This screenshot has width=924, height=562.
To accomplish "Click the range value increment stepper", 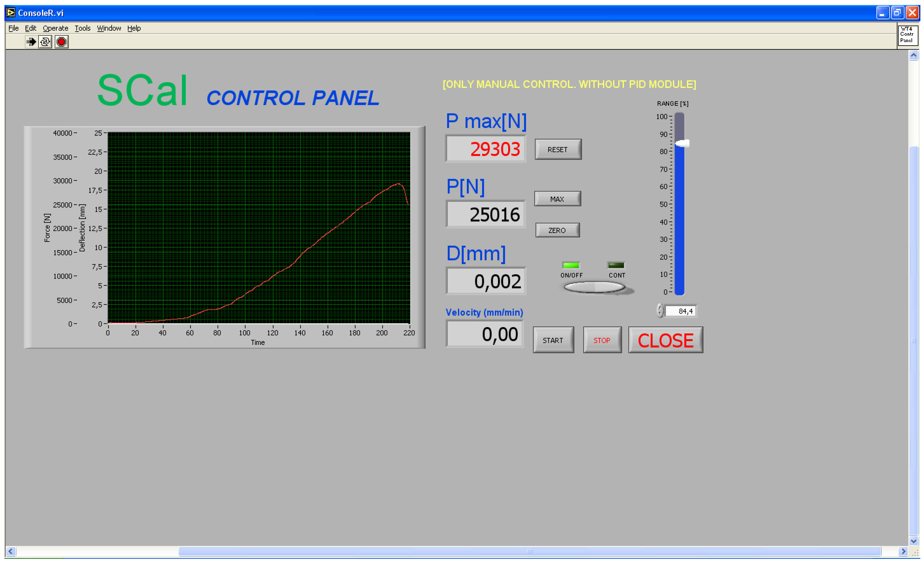I will pyautogui.click(x=660, y=308).
